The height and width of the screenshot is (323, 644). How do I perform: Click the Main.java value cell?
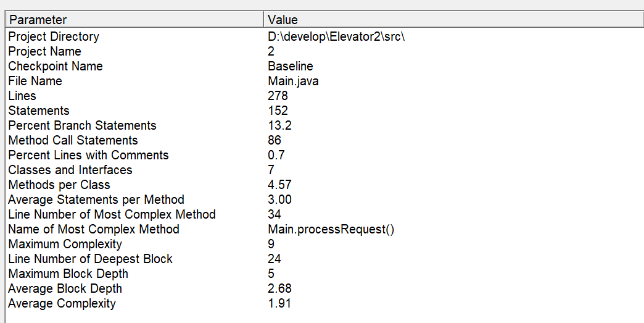293,81
